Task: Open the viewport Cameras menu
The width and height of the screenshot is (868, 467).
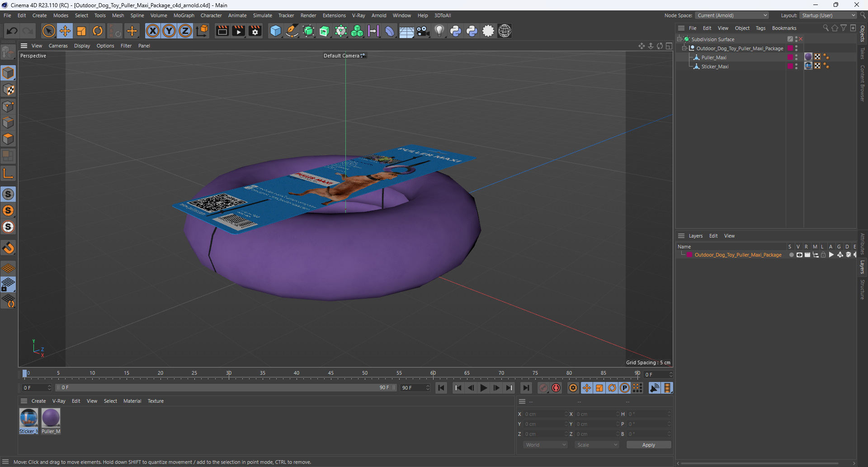Action: [x=58, y=46]
